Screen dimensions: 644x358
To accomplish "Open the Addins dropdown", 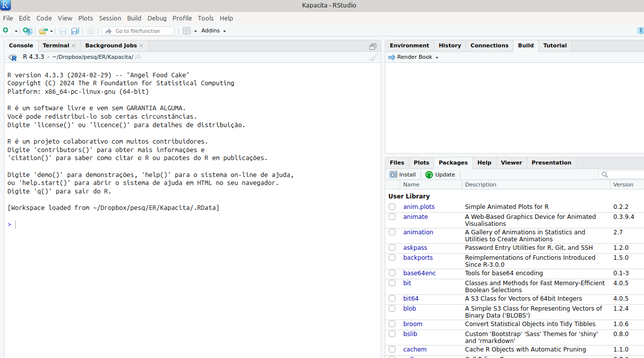I will pyautogui.click(x=213, y=31).
